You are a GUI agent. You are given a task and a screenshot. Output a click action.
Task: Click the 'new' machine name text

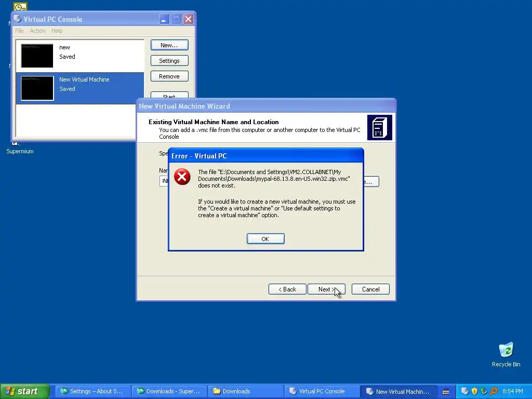(x=64, y=47)
